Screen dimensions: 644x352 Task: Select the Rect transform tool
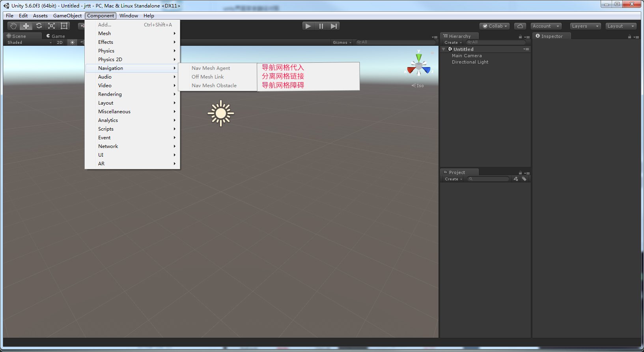click(64, 26)
